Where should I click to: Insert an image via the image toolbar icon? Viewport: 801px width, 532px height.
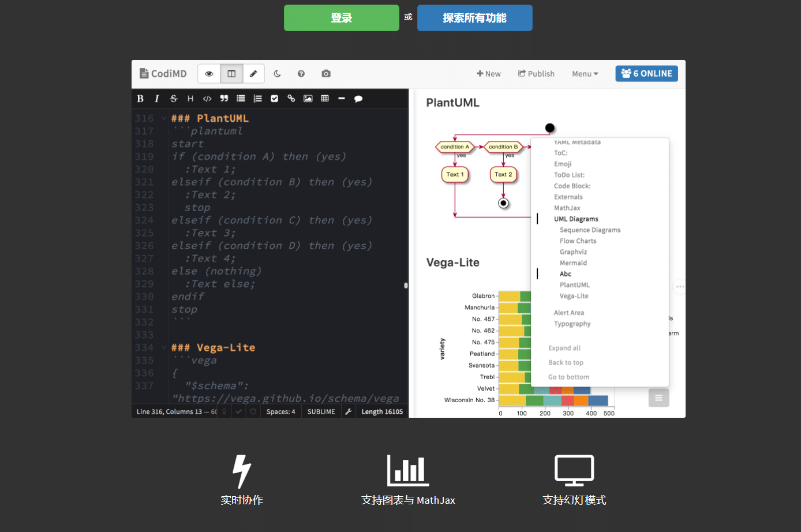pyautogui.click(x=308, y=98)
